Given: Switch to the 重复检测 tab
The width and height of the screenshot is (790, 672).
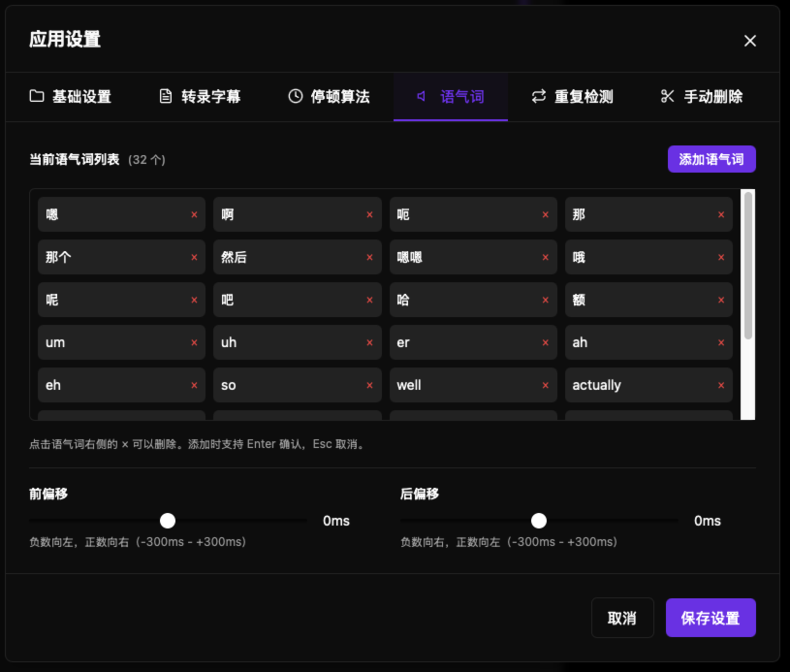Looking at the screenshot, I should [x=572, y=96].
